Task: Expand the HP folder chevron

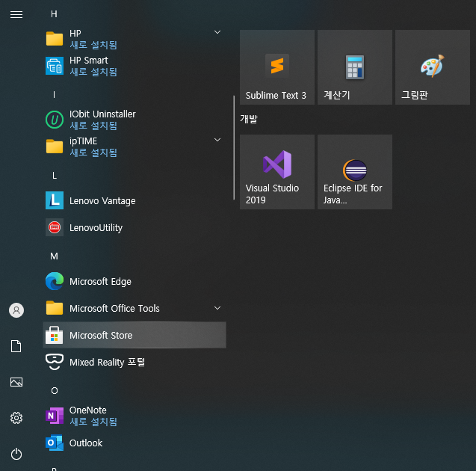Action: coord(217,32)
